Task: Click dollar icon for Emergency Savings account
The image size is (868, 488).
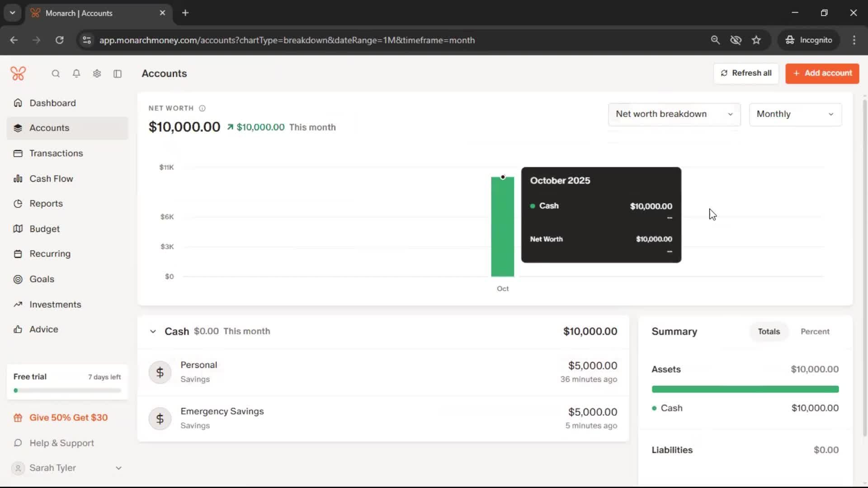Action: (x=160, y=419)
